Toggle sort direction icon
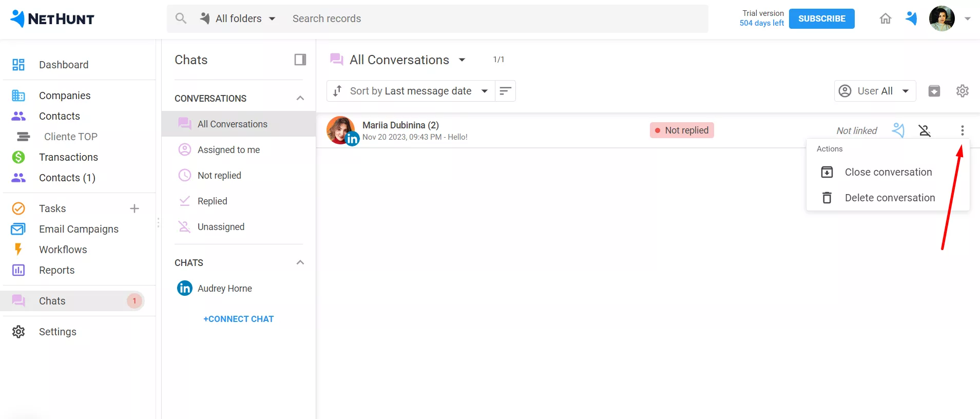 [x=505, y=91]
